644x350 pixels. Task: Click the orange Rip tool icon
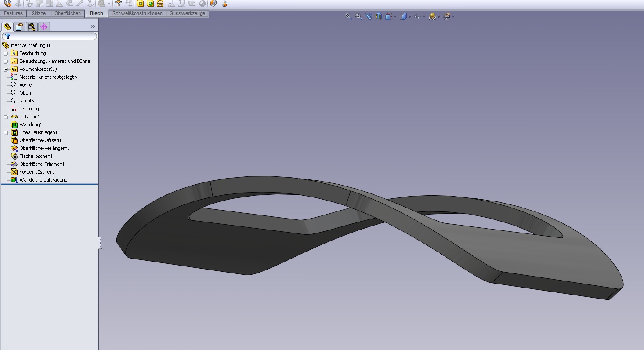213,3
